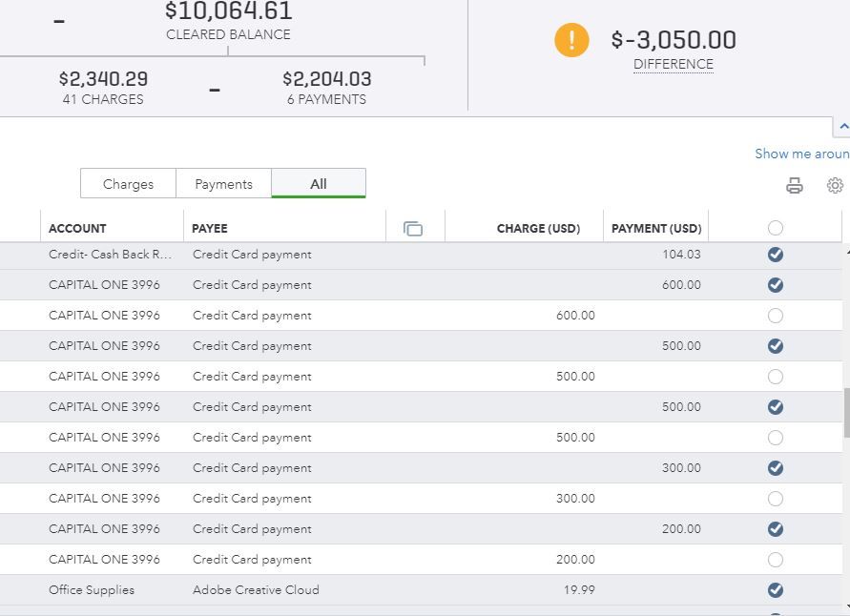This screenshot has height=616, width=850.
Task: Sort by Charge (USD) column header
Action: (x=538, y=229)
